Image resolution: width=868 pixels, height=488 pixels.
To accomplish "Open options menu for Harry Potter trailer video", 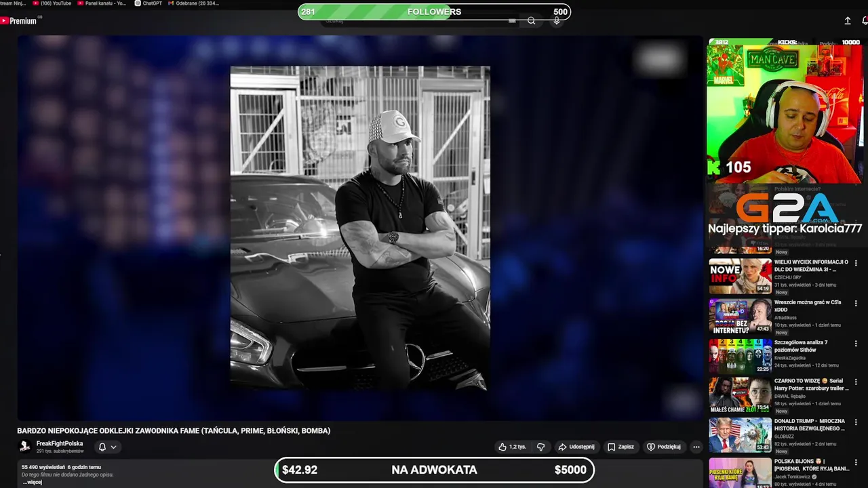I will (856, 382).
